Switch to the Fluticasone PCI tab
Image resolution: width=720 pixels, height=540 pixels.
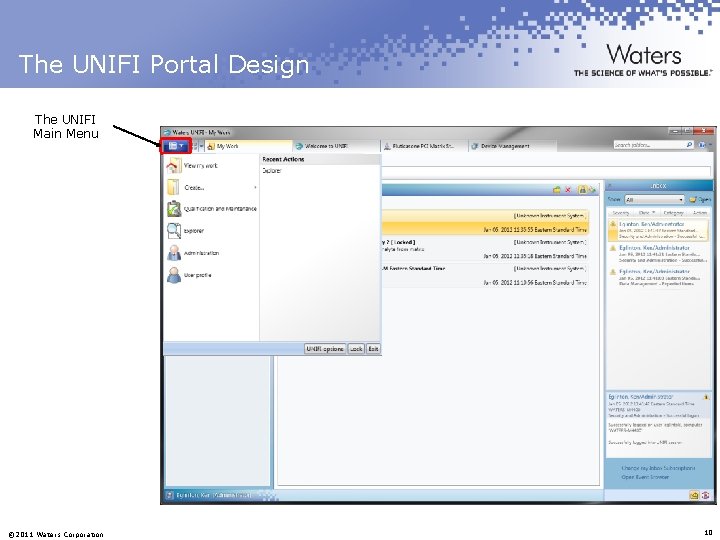pos(424,146)
